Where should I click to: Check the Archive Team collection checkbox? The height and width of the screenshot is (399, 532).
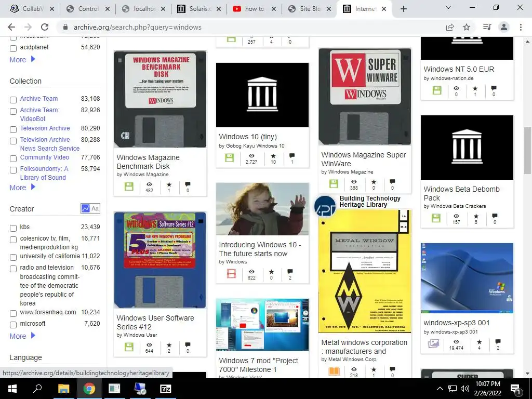click(x=13, y=100)
